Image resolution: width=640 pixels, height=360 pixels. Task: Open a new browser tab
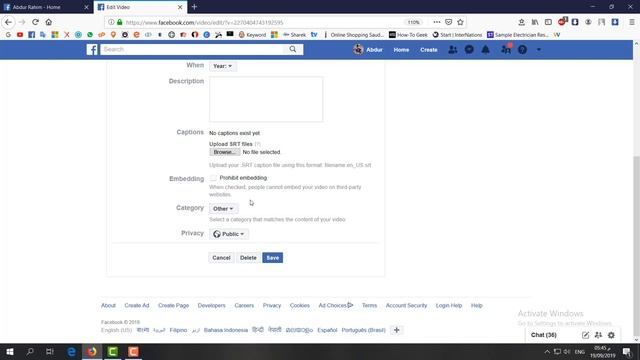pyautogui.click(x=194, y=7)
